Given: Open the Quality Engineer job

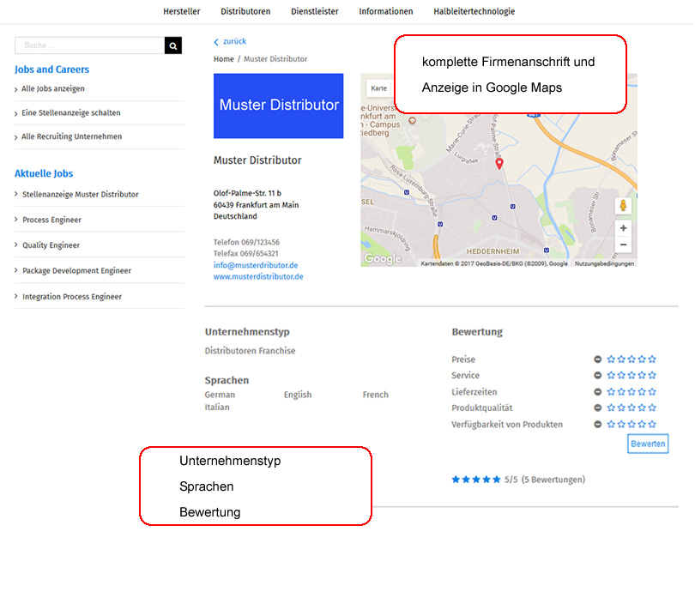Looking at the screenshot, I should pyautogui.click(x=51, y=245).
